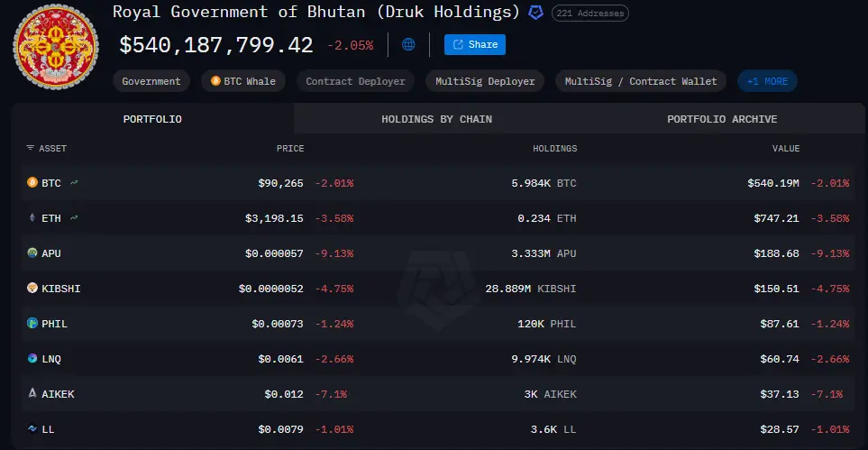
Task: Click the globe icon next to Share
Action: (408, 44)
